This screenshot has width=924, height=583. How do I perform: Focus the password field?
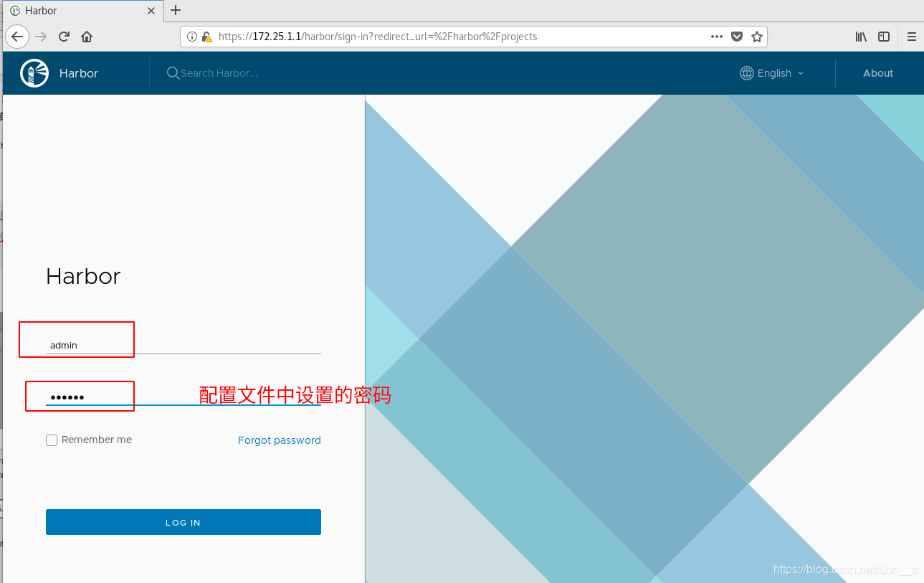184,397
